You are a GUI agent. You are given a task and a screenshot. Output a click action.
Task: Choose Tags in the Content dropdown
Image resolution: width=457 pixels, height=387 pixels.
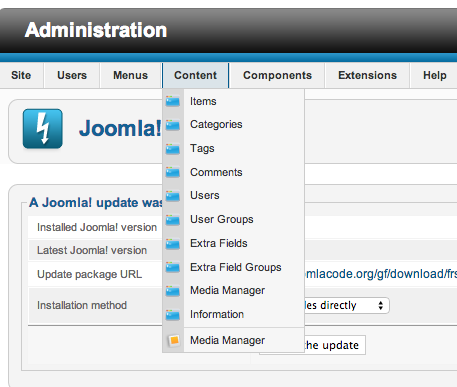233,148
